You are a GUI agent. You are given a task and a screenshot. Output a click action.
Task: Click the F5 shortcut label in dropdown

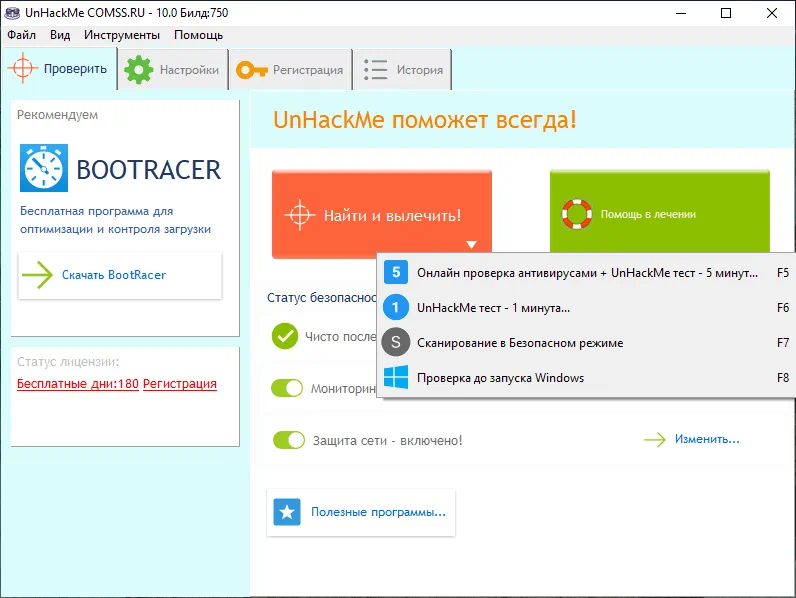click(783, 273)
